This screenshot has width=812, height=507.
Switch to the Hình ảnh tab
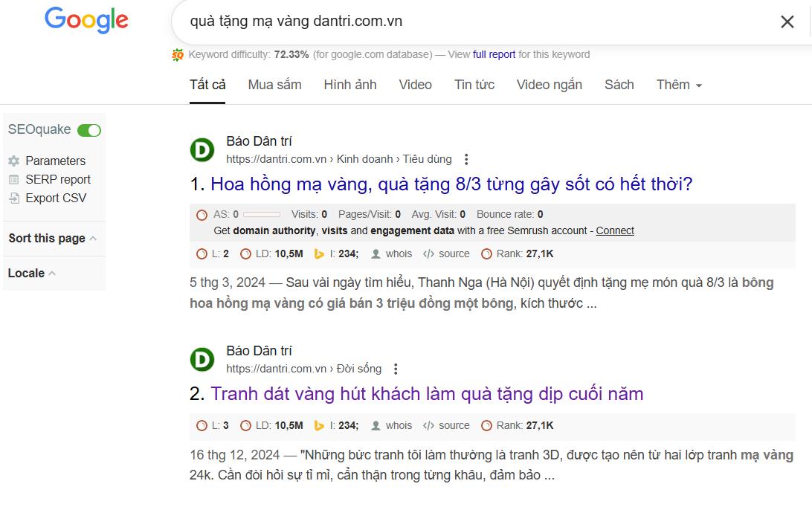pyautogui.click(x=350, y=85)
